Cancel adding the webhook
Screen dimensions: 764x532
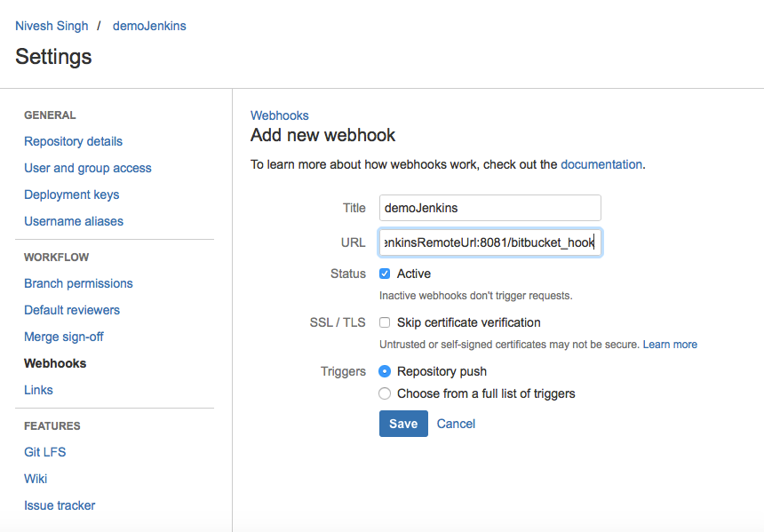456,424
